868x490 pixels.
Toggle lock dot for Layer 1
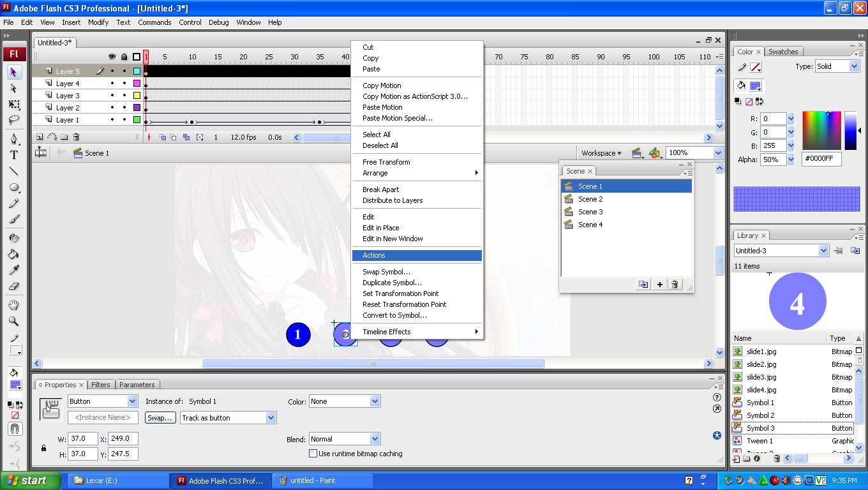[124, 120]
